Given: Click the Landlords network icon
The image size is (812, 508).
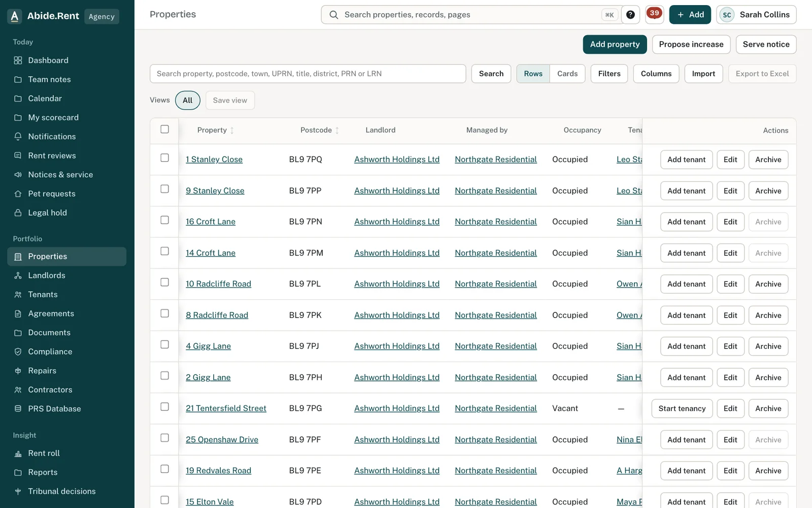Looking at the screenshot, I should tap(18, 275).
